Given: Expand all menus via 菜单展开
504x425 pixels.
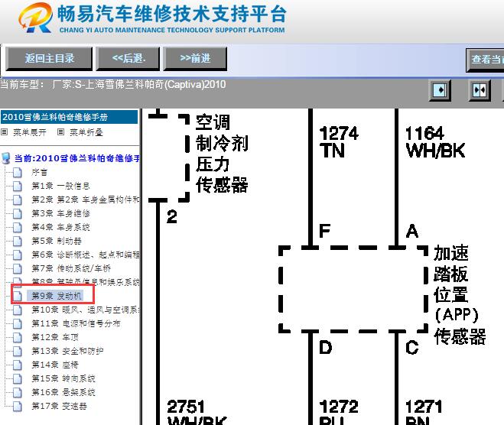Looking at the screenshot, I should pos(30,132).
